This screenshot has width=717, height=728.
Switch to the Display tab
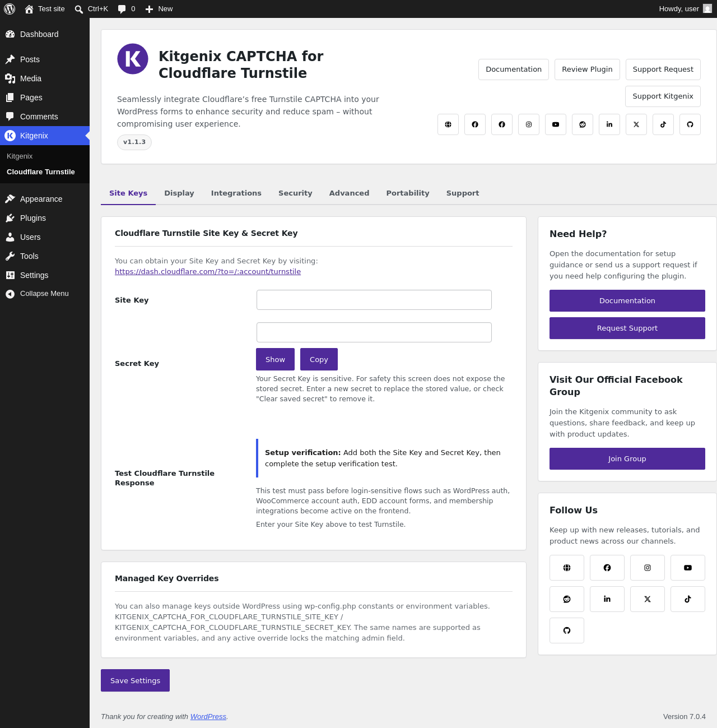click(x=179, y=193)
